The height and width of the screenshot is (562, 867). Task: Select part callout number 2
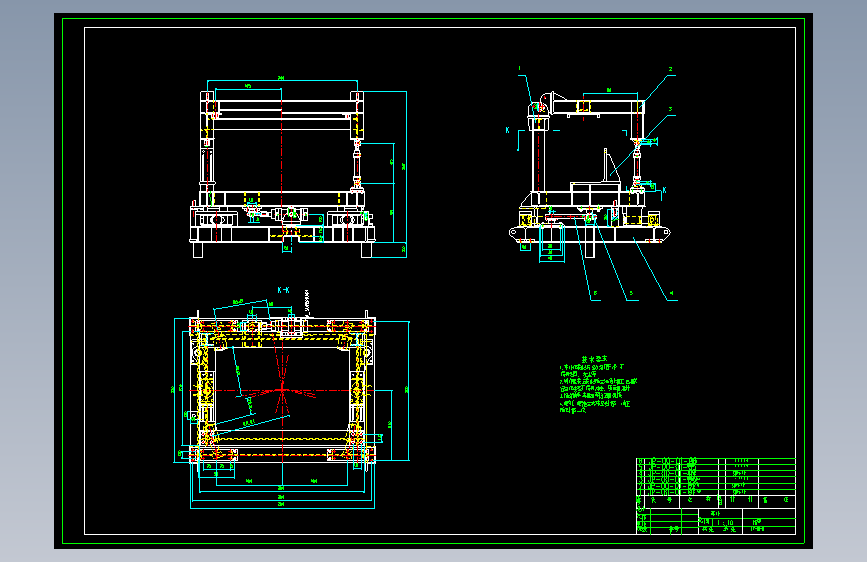coord(670,70)
